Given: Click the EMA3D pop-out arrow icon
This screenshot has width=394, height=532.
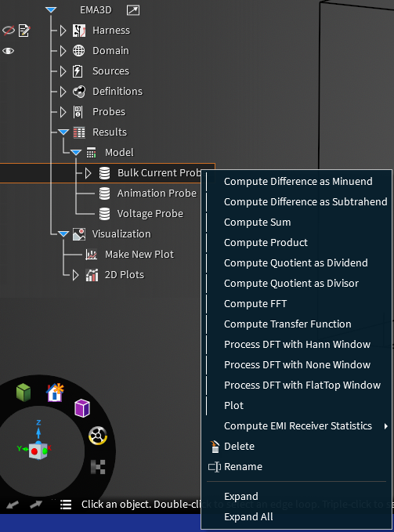Looking at the screenshot, I should (x=133, y=10).
